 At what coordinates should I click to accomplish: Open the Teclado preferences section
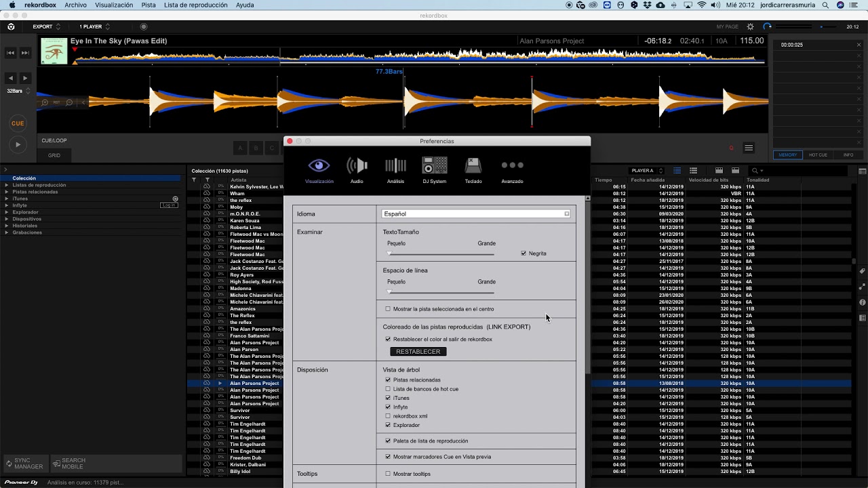(473, 170)
